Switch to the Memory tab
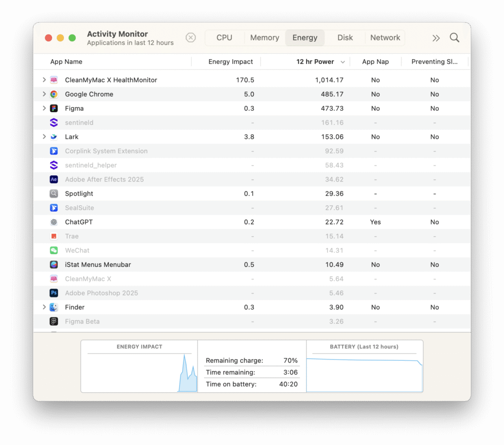The image size is (504, 445). pyautogui.click(x=264, y=37)
